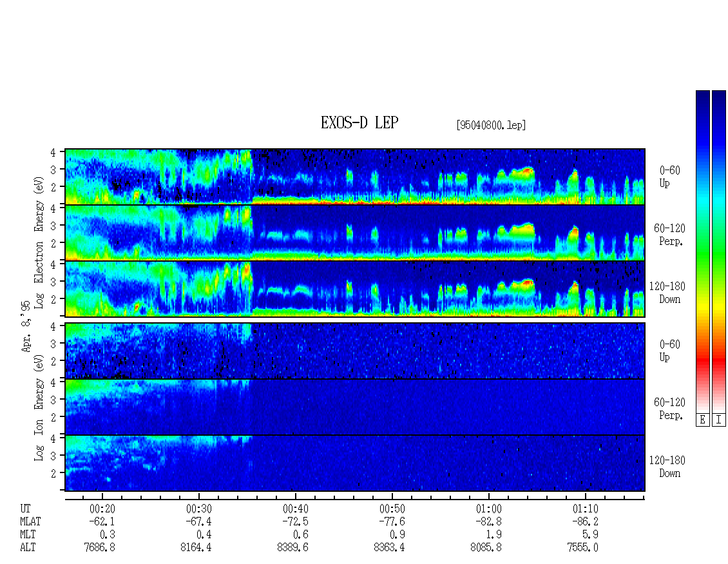Screen dimensions: 728x564
Task: Select the electron '120-180 Down' pitch angle label
Action: [x=667, y=293]
